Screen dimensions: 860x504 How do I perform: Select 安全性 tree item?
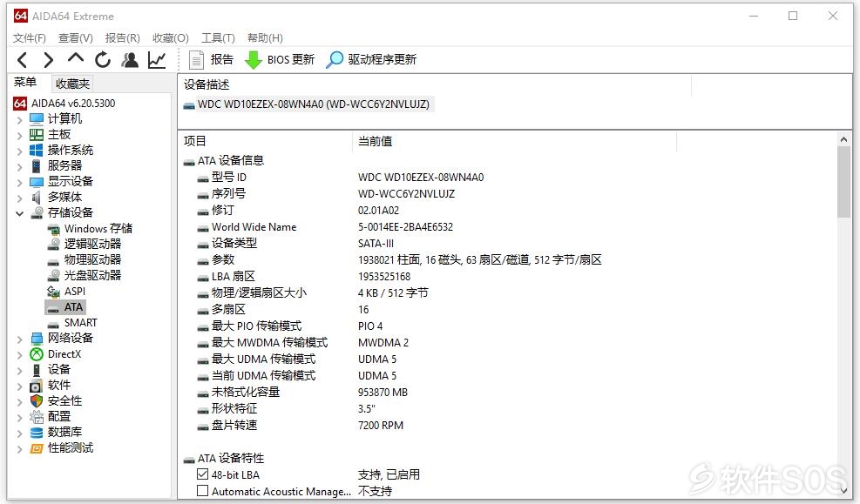coord(64,400)
